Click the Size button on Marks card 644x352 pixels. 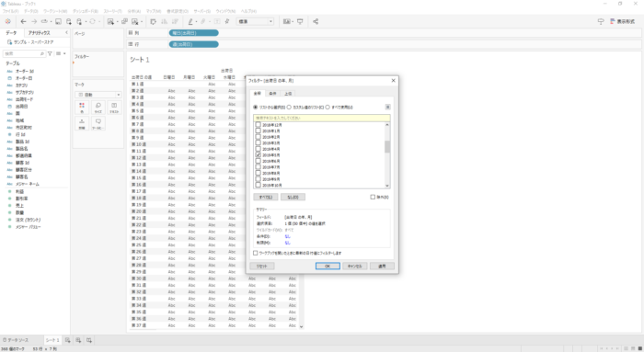tap(98, 108)
